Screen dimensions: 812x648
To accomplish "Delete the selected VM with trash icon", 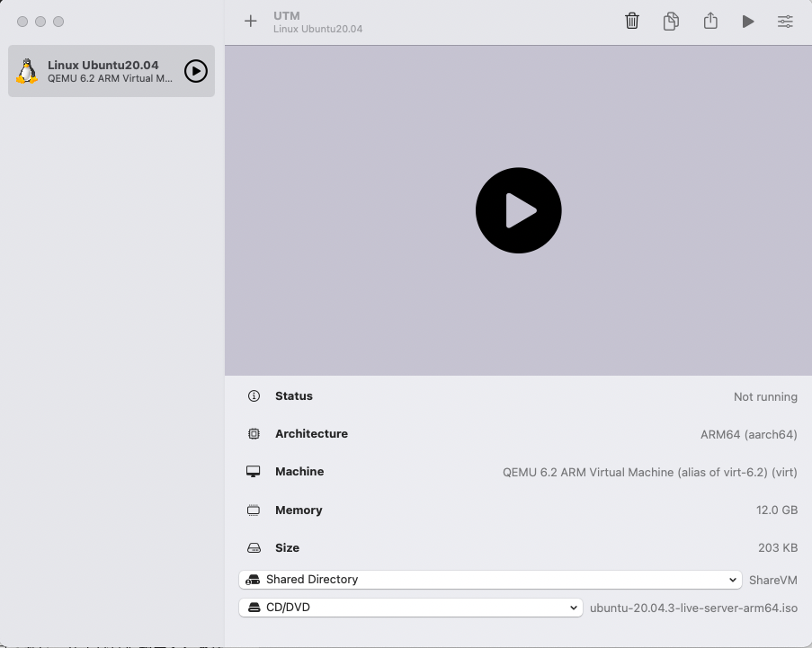I will [632, 22].
